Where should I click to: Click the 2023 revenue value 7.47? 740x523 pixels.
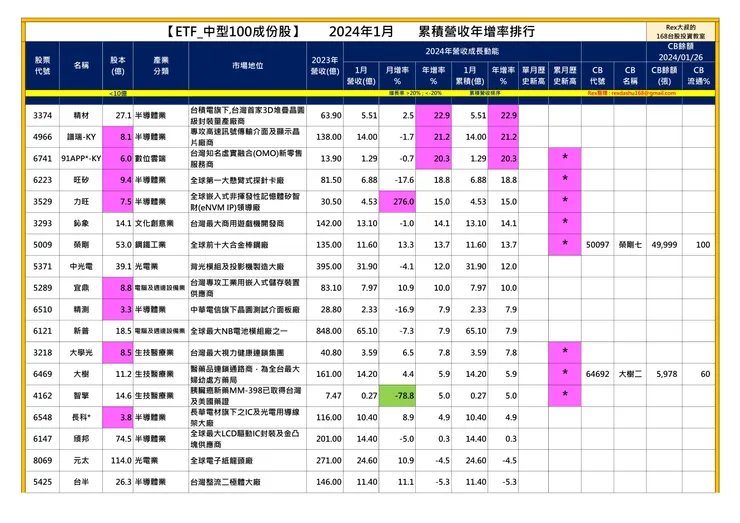(x=333, y=396)
